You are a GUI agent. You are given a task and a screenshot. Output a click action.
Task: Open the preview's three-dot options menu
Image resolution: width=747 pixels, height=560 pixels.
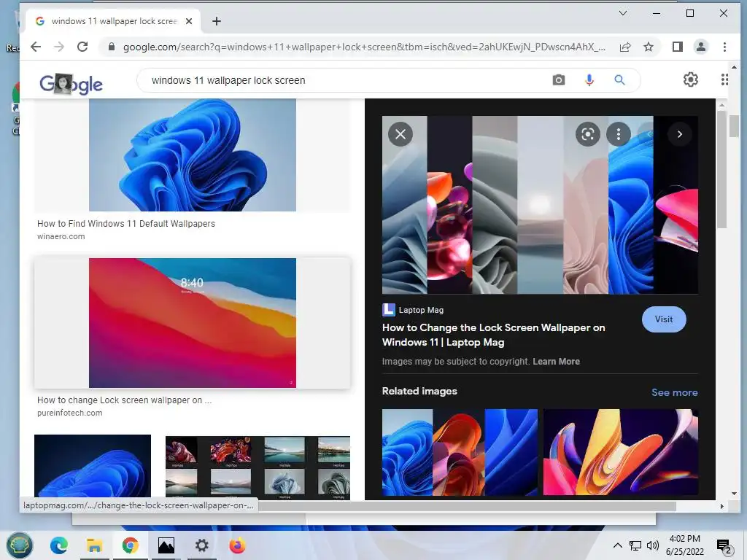coord(619,134)
